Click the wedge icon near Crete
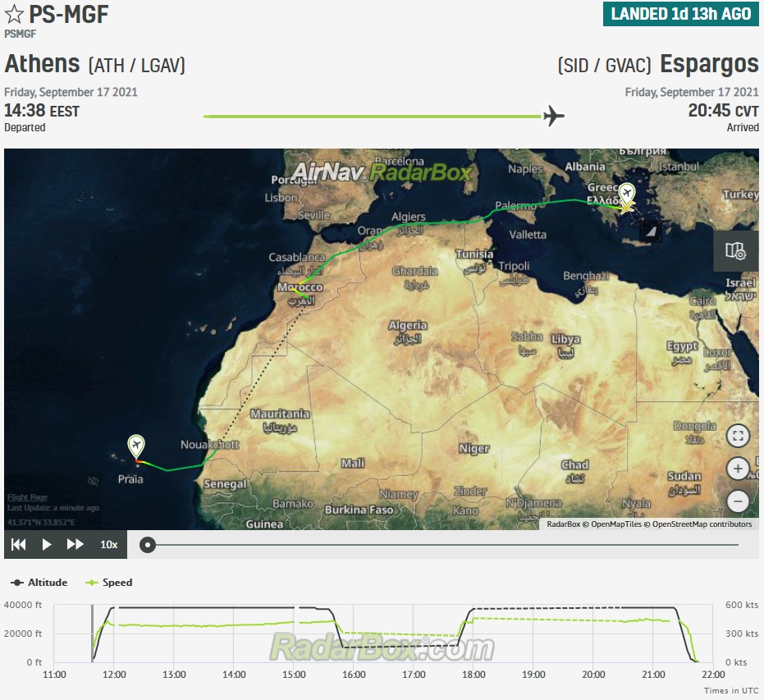Image resolution: width=764 pixels, height=700 pixels. [x=651, y=231]
